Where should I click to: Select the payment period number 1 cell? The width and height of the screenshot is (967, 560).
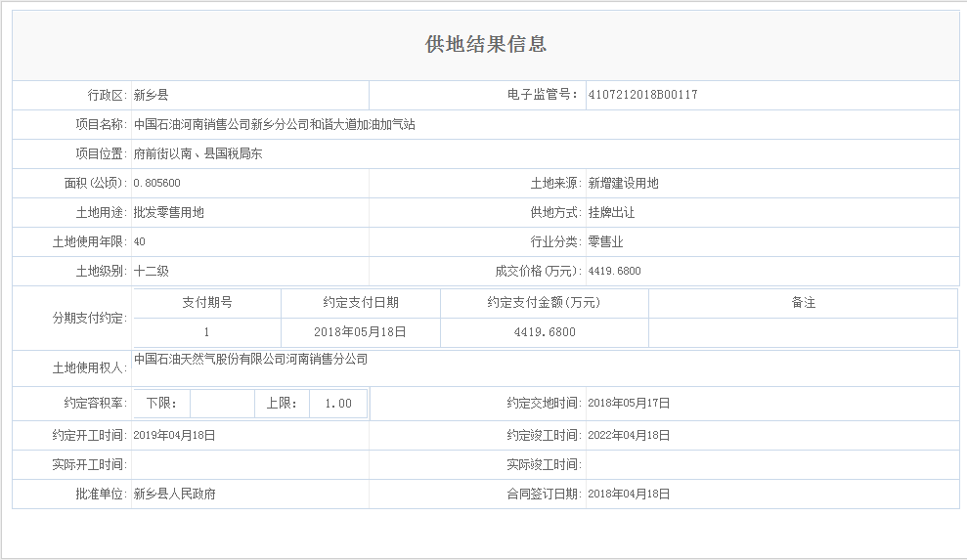pos(206,332)
